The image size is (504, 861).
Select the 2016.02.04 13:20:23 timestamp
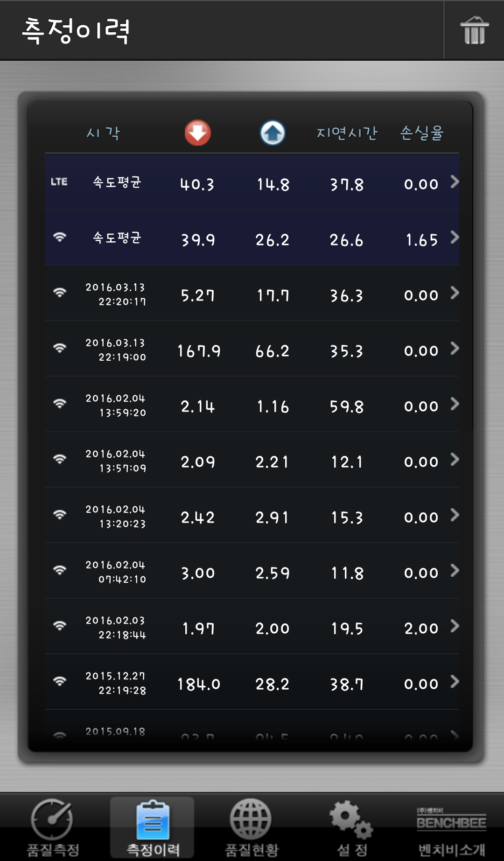tap(116, 517)
